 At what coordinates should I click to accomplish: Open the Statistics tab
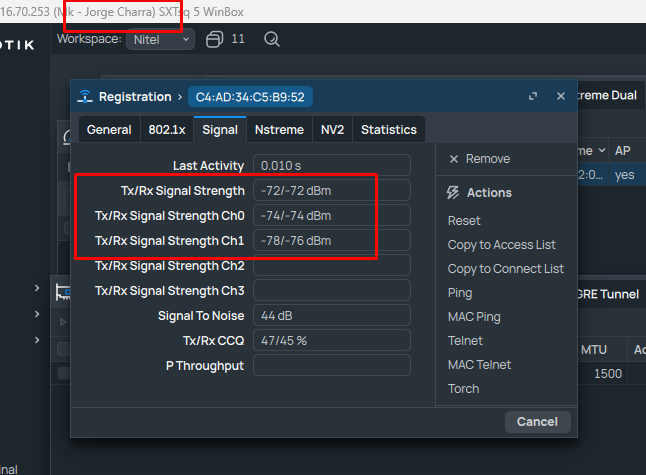click(x=388, y=130)
